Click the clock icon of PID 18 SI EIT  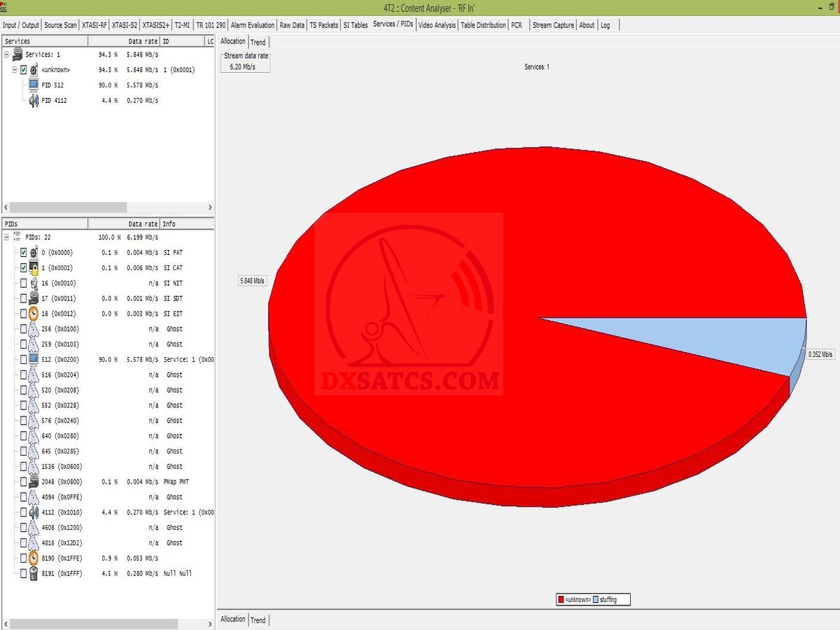tap(34, 314)
